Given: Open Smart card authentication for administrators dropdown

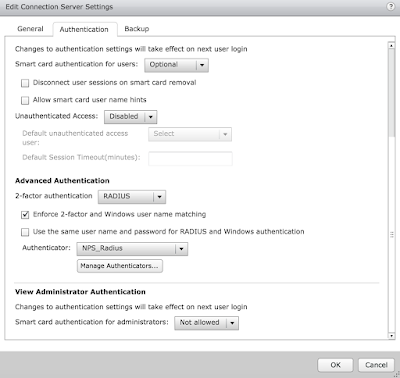Looking at the screenshot, I should click(x=206, y=323).
